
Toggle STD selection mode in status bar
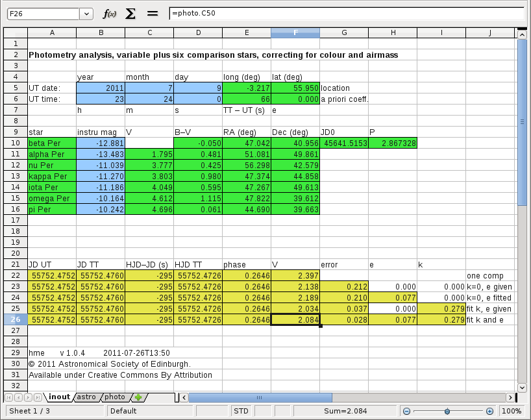click(x=240, y=412)
